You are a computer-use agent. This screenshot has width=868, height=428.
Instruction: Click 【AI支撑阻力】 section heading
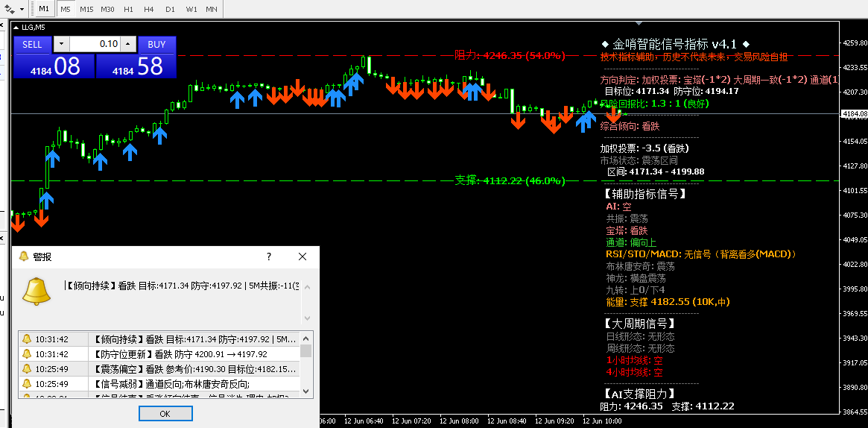point(639,394)
